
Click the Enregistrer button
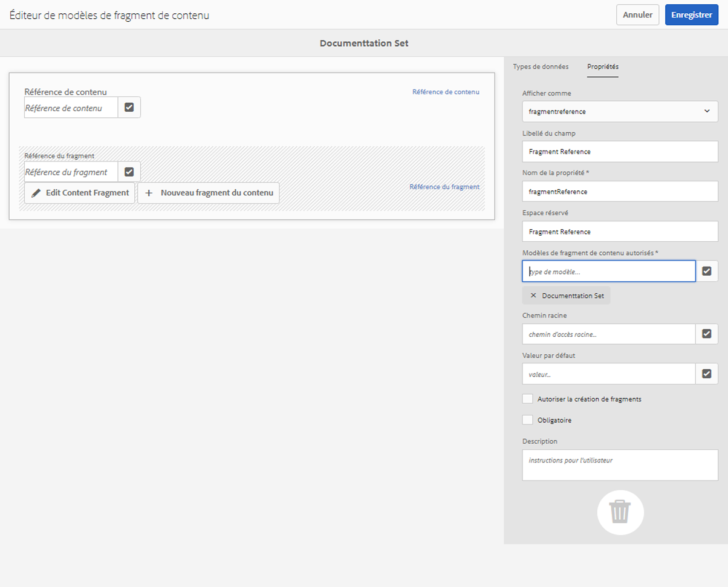(x=691, y=15)
